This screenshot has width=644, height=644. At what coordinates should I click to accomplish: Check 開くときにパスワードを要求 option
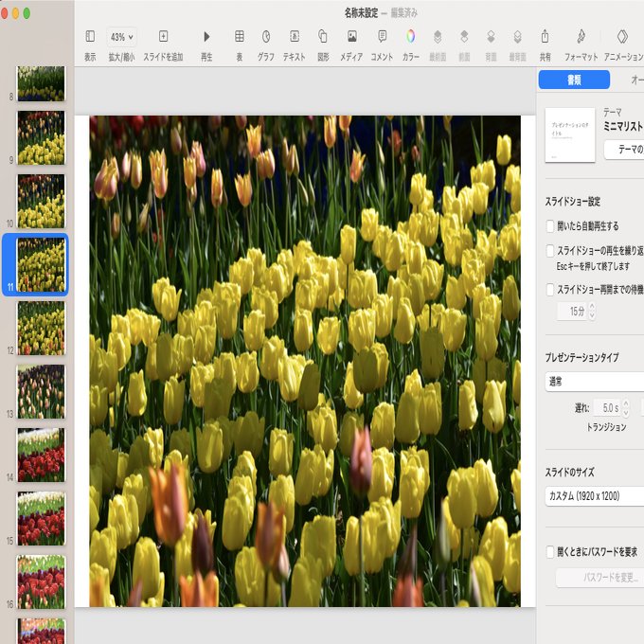[x=550, y=551]
